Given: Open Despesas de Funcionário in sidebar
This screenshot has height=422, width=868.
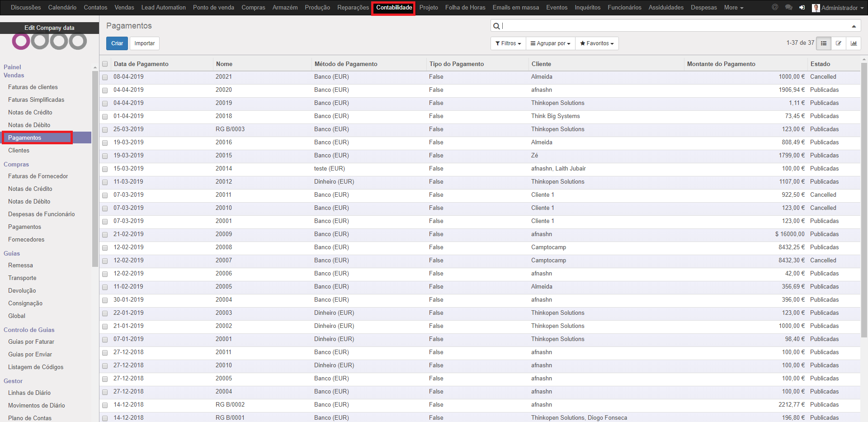Looking at the screenshot, I should [x=42, y=214].
